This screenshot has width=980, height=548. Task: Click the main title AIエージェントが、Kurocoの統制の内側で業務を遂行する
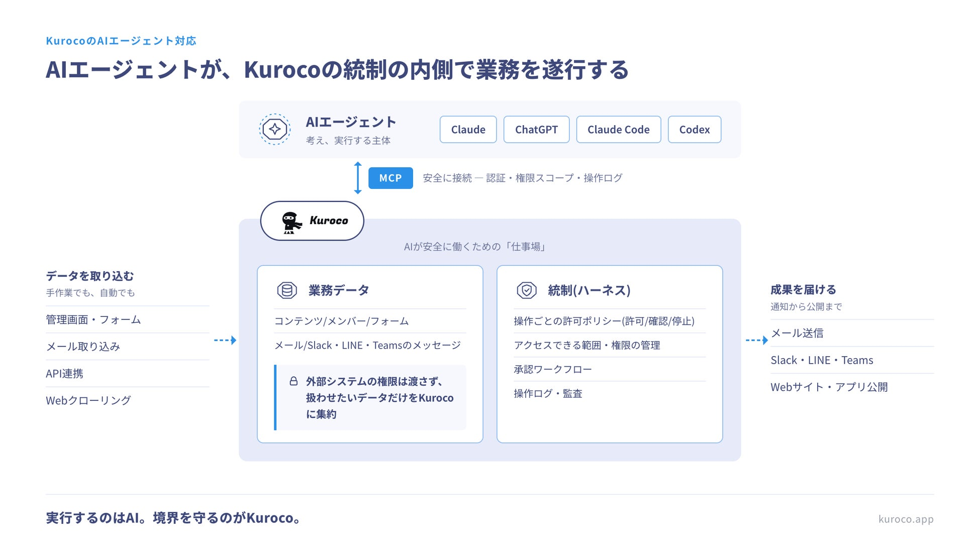(x=337, y=69)
